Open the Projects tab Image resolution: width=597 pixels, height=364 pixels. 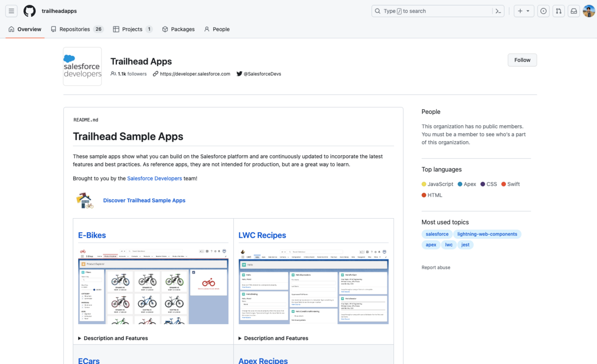point(132,29)
